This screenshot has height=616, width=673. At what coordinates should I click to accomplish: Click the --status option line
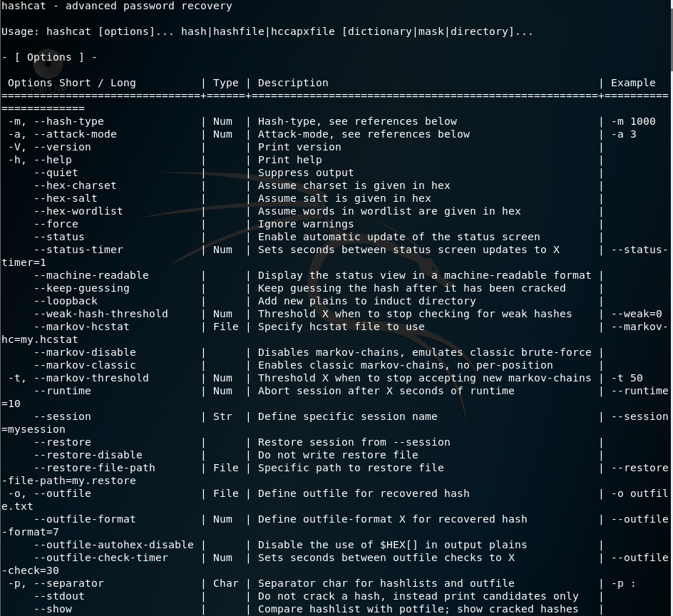tap(57, 237)
